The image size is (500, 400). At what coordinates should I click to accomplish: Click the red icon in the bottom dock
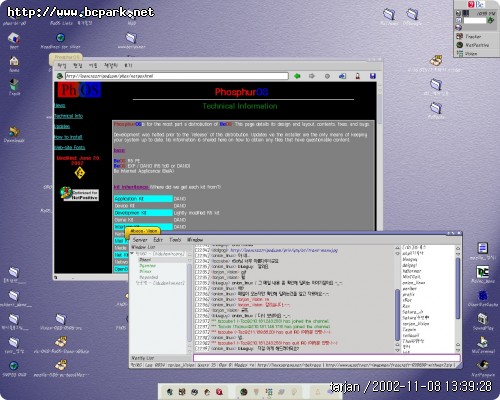[x=219, y=392]
